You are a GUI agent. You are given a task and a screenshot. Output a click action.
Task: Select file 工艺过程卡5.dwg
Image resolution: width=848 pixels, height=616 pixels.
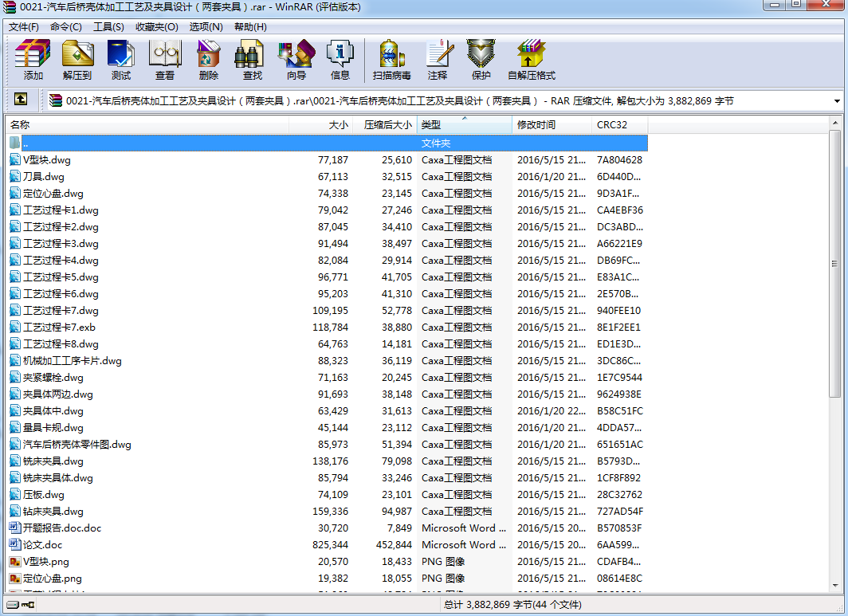click(61, 277)
